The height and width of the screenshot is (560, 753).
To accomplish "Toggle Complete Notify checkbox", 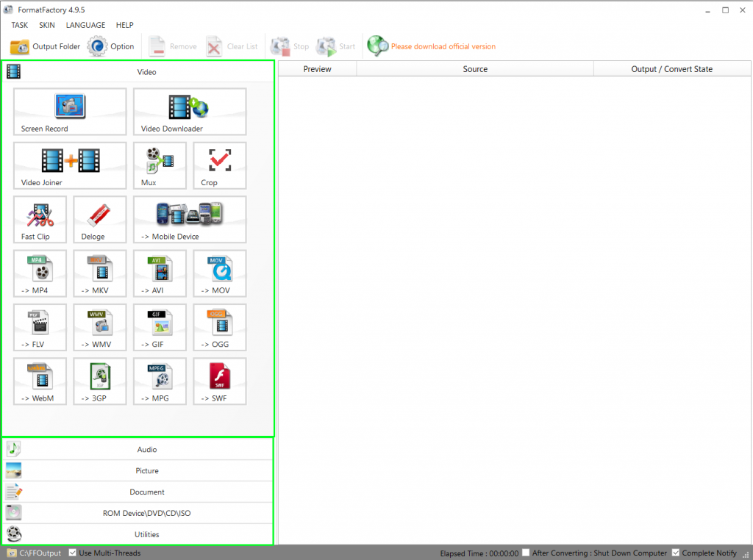I will point(676,553).
